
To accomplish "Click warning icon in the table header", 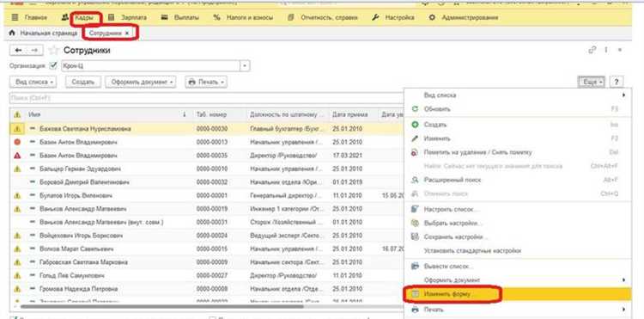I will [x=17, y=114].
